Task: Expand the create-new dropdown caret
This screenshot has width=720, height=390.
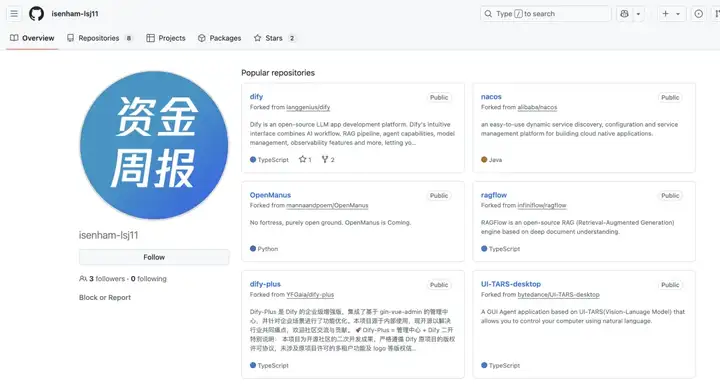Action: 678,14
